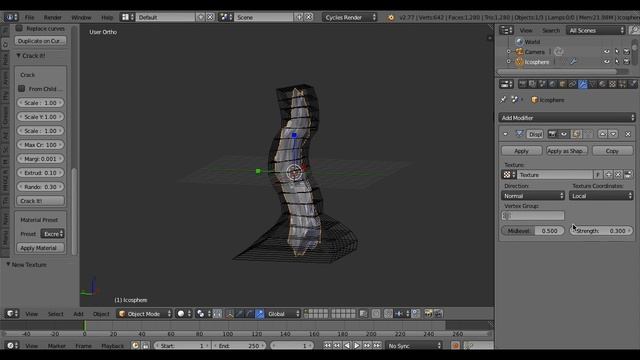Toggle Camera visibility eye in outliner
The height and width of the screenshot is (360, 640).
[607, 52]
